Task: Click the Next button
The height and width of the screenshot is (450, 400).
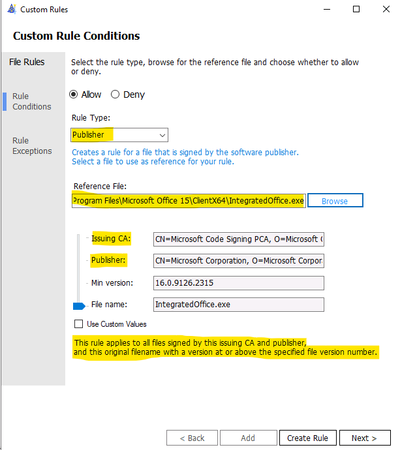Action: 365,438
